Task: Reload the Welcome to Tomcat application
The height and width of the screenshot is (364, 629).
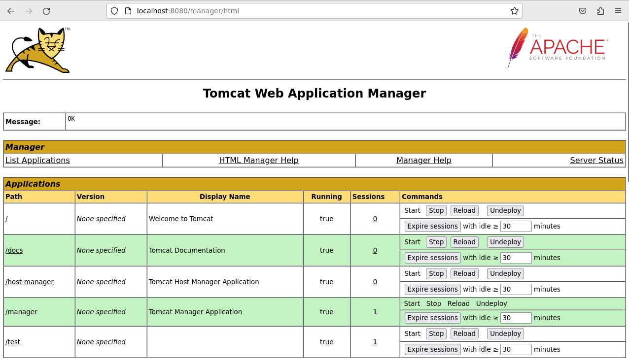Action: (464, 210)
